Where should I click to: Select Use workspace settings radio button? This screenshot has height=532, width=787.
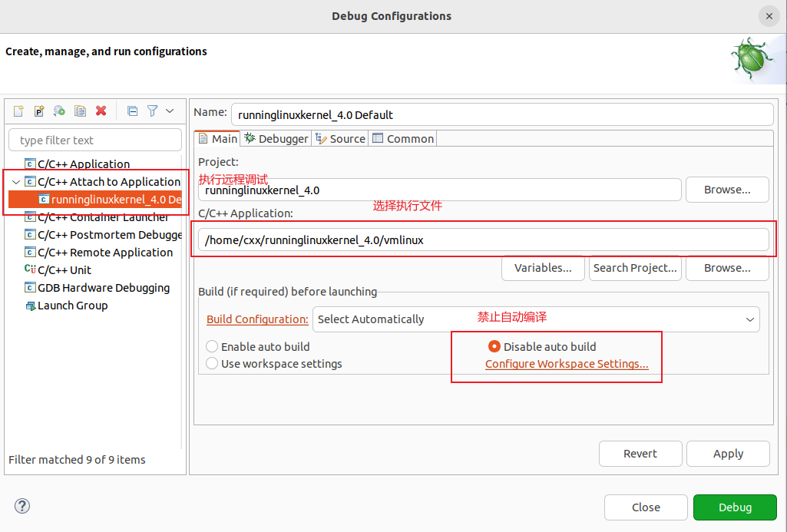[x=213, y=364]
